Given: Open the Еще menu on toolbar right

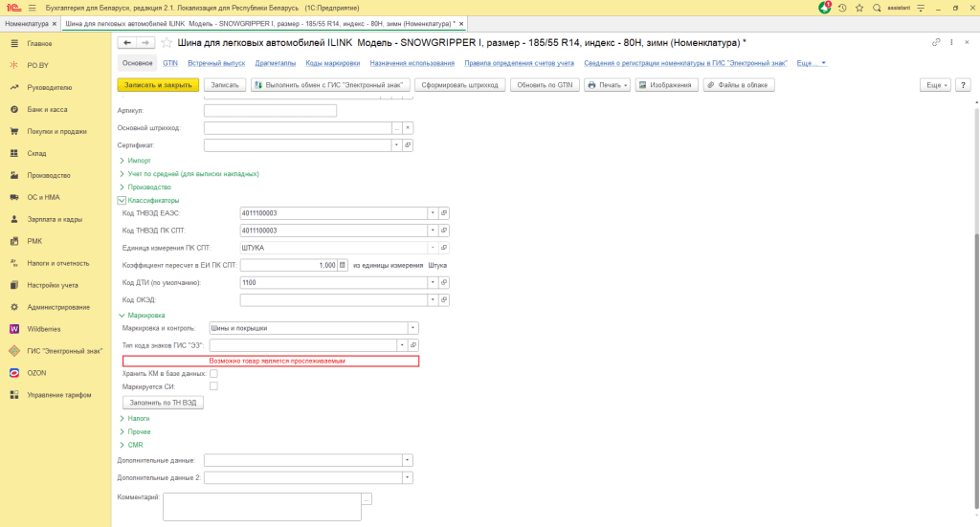Looking at the screenshot, I should point(935,85).
